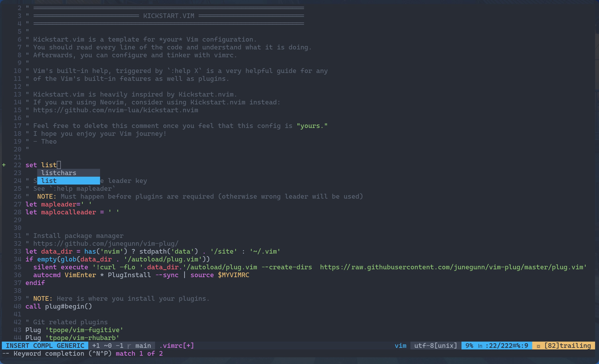Click the 9% file position indicator
Viewport: 599px width, 364px height.
click(469, 346)
